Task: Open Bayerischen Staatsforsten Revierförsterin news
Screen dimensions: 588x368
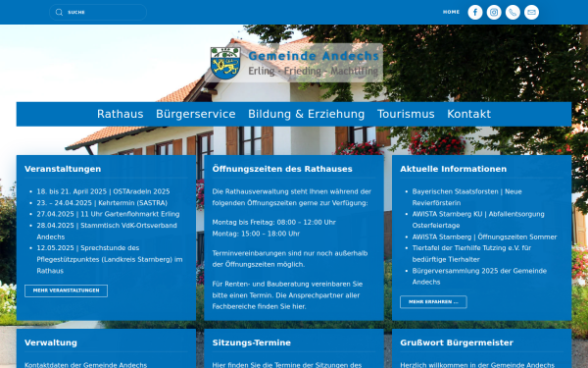Action: coord(466,197)
